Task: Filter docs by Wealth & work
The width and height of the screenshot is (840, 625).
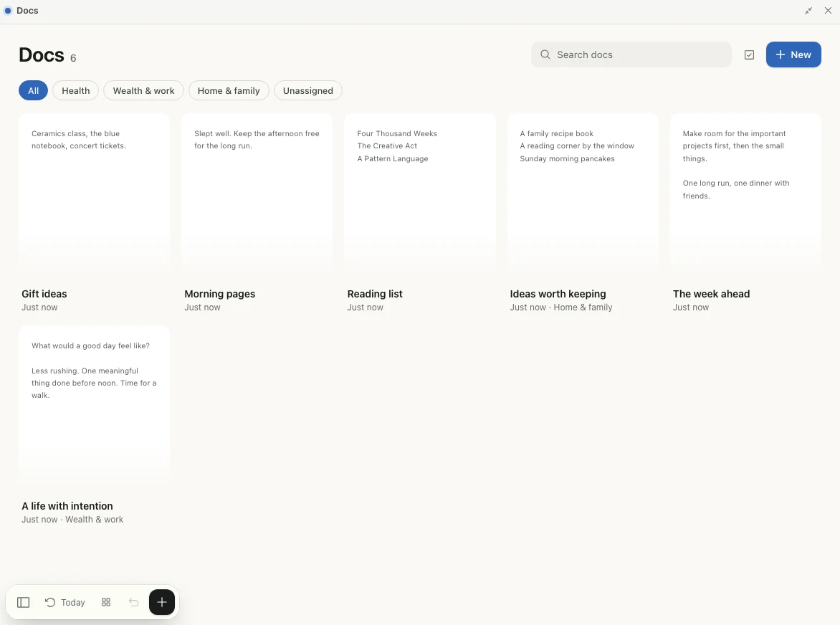Action: (x=143, y=90)
